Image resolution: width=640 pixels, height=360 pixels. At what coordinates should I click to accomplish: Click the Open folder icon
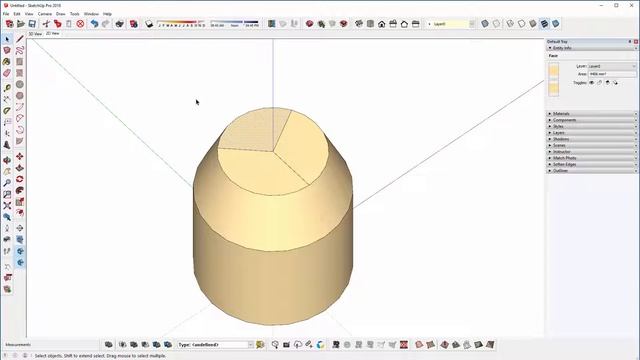(x=20, y=24)
